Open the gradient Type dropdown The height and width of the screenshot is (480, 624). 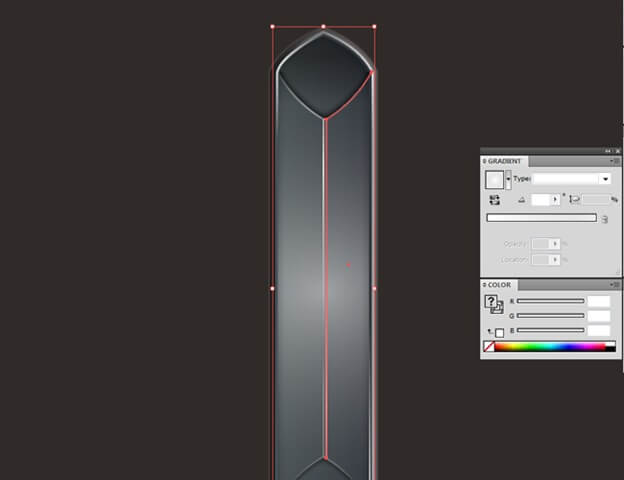(x=572, y=179)
